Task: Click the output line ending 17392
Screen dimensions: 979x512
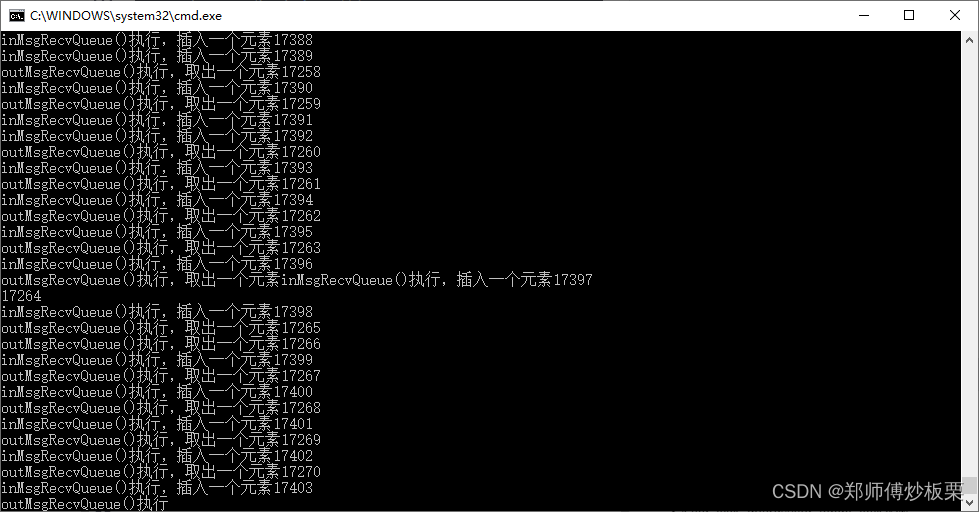Action: pyautogui.click(x=157, y=136)
